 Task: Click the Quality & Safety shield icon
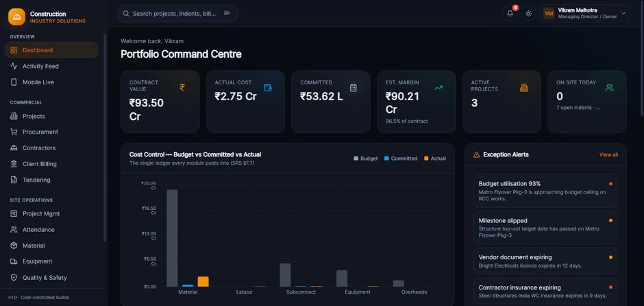tap(14, 278)
